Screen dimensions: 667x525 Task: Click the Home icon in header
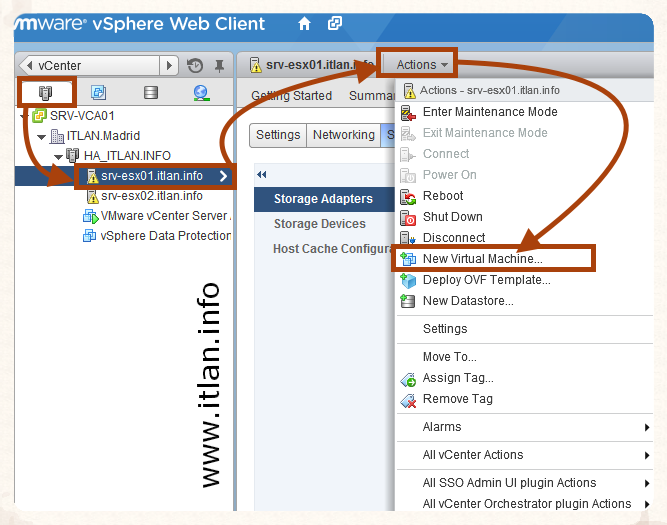304,23
